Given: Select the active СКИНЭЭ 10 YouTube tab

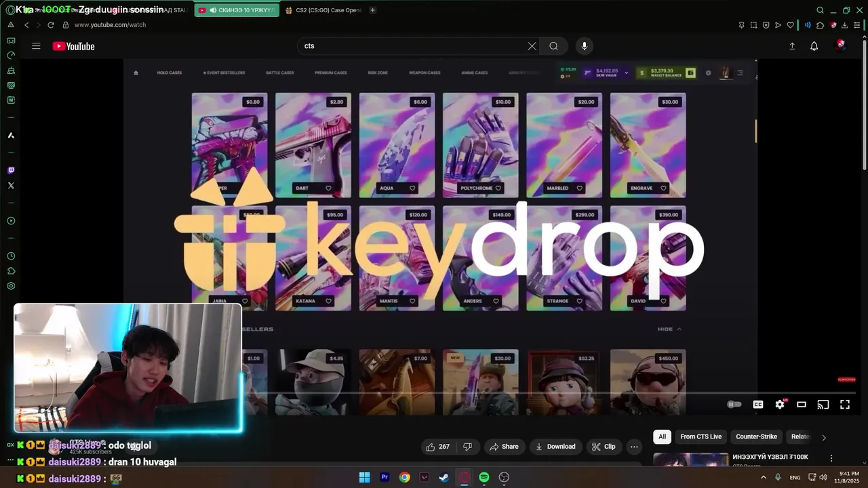Looking at the screenshot, I should click(236, 10).
